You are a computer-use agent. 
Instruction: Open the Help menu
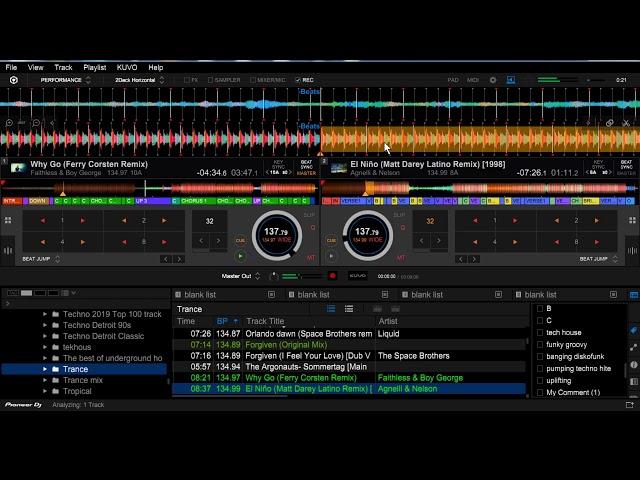156,67
